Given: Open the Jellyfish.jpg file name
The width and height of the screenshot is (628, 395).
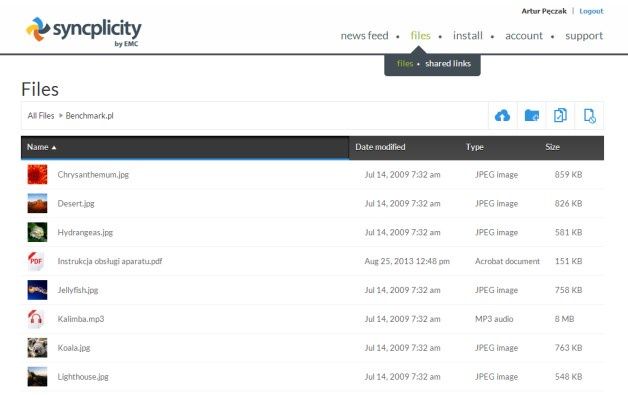Looking at the screenshot, I should click(x=78, y=290).
